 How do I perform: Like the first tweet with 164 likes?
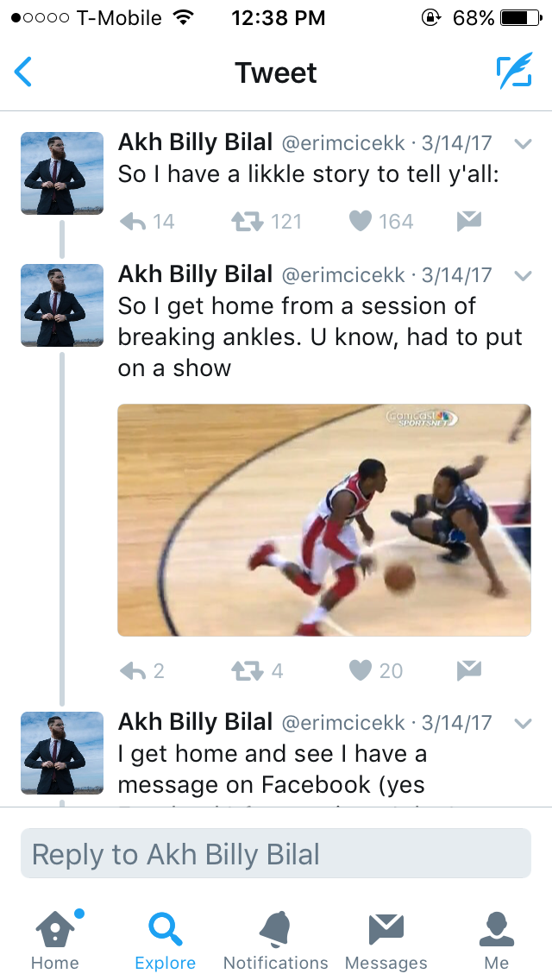pyautogui.click(x=360, y=221)
